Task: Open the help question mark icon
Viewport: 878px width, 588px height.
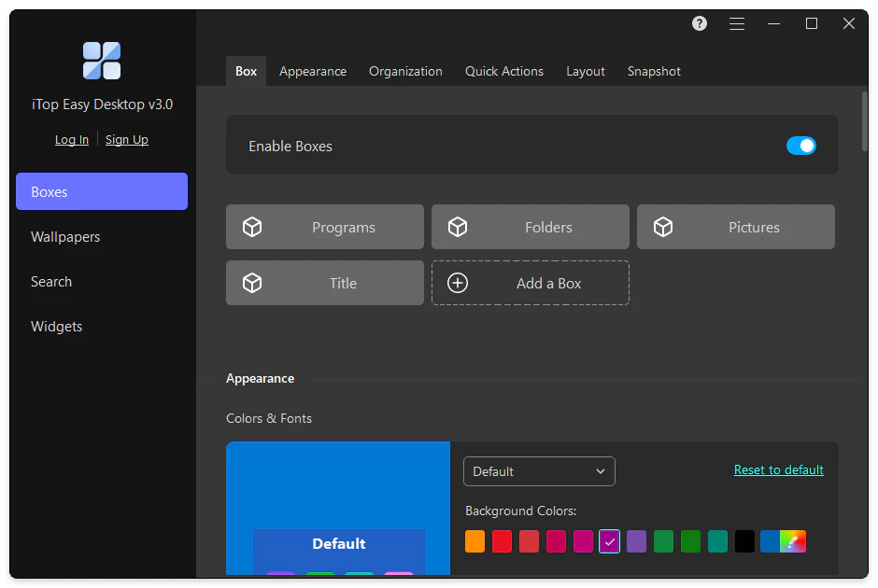Action: coord(699,23)
